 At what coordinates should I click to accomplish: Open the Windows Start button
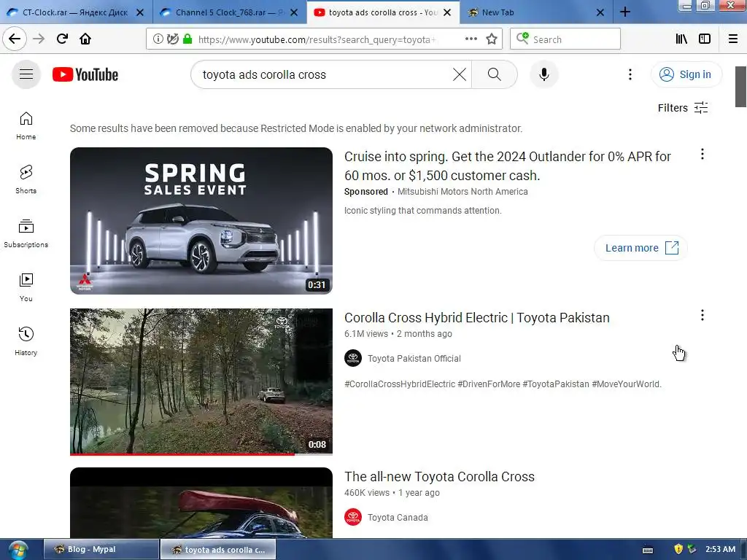click(x=17, y=551)
